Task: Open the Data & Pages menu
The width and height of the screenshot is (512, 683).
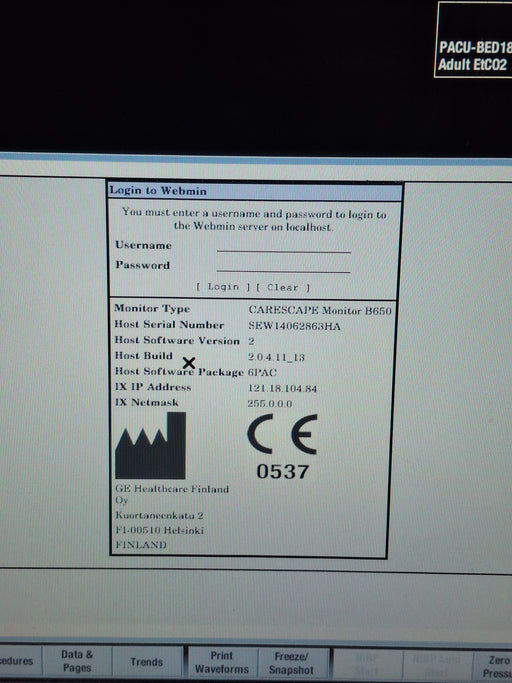Action: point(77,661)
